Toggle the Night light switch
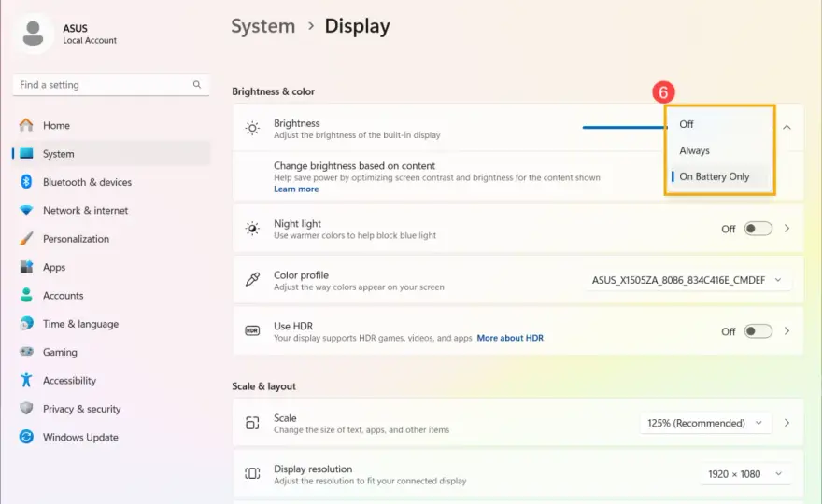822x504 pixels. (x=758, y=229)
